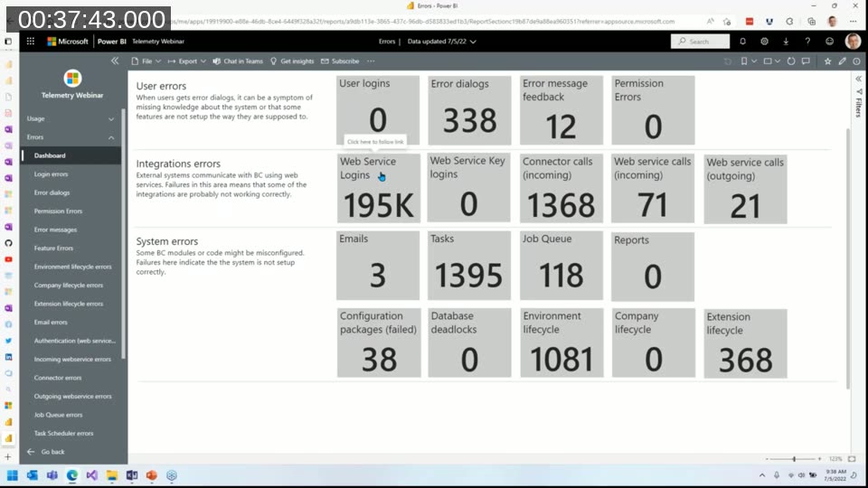Click in the Power BI Search box
This screenshot has width=868, height=488.
[x=700, y=42]
